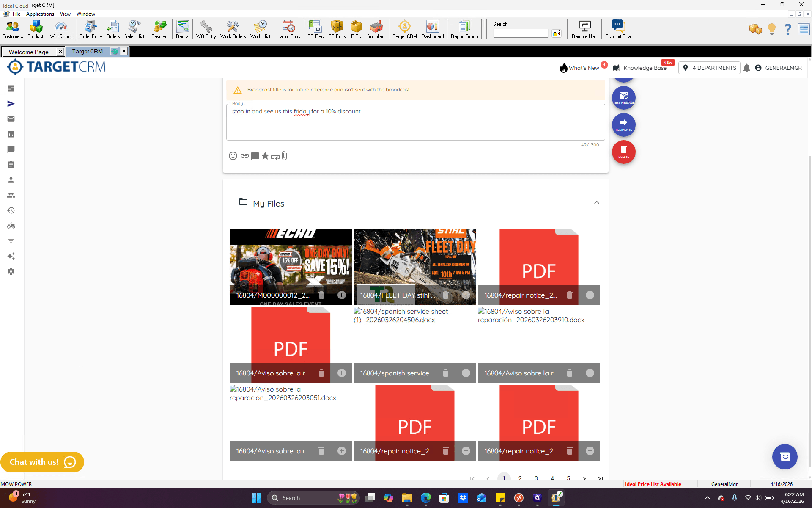
Task: Open the settings gear in sidebar
Action: (11, 271)
